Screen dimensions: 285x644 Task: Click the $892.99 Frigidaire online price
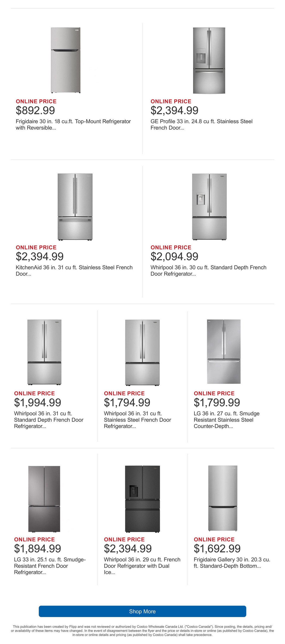click(35, 110)
